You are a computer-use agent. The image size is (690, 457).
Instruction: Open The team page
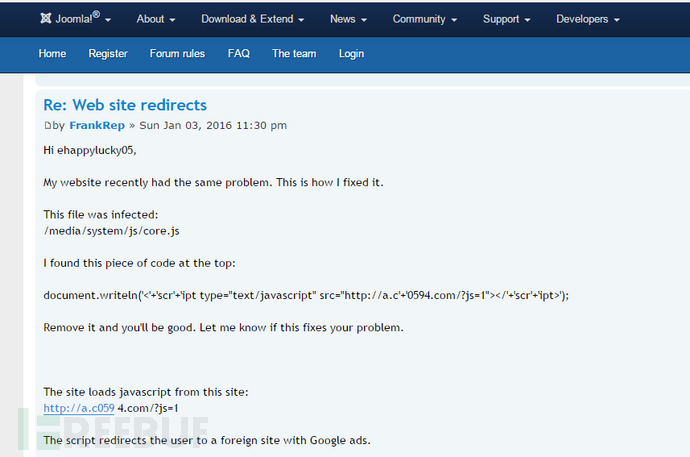pos(294,53)
